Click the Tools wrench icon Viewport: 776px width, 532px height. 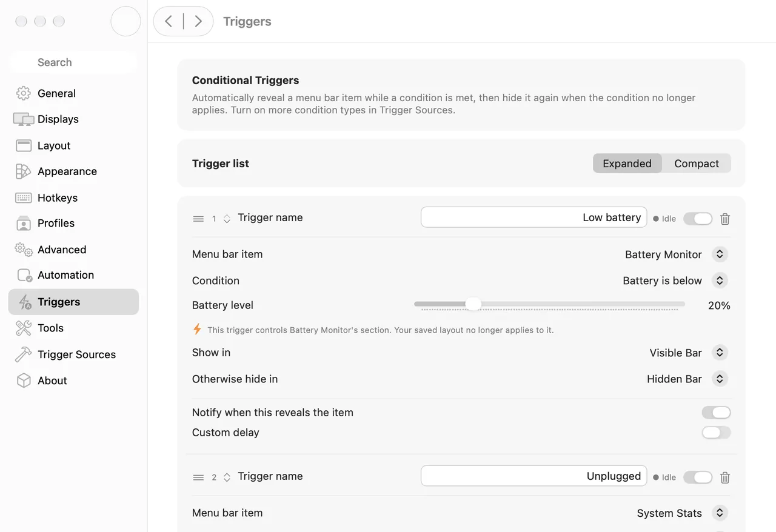click(24, 328)
